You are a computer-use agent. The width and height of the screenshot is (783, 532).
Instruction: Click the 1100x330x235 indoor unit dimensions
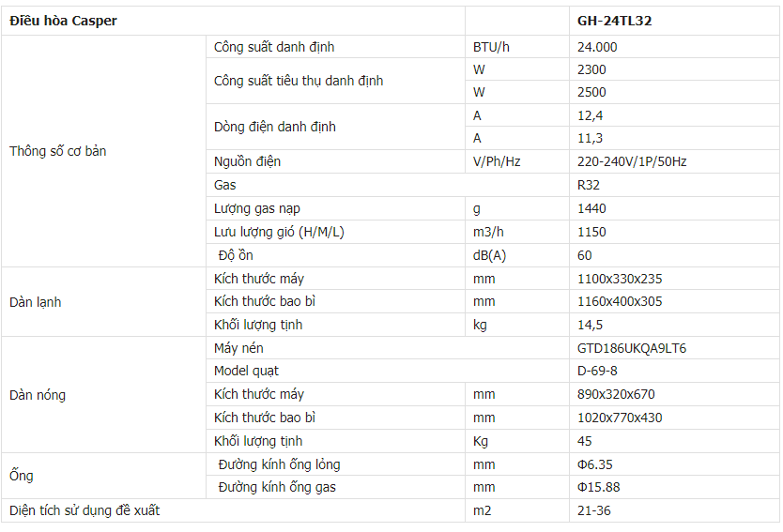[620, 279]
